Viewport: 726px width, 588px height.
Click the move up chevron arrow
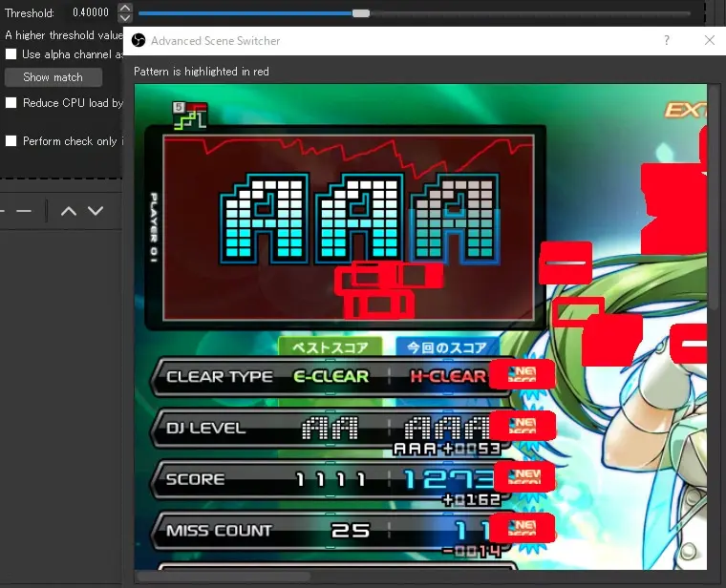click(x=69, y=211)
